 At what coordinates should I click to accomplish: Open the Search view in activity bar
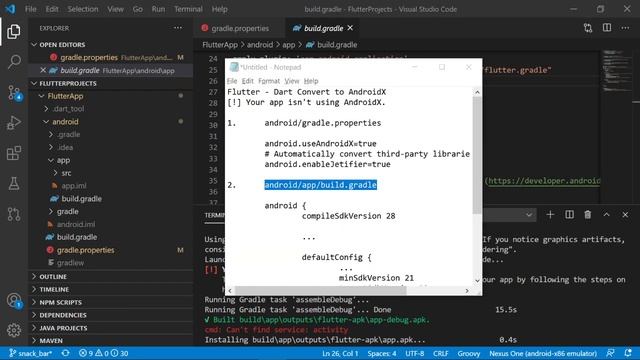[x=13, y=62]
